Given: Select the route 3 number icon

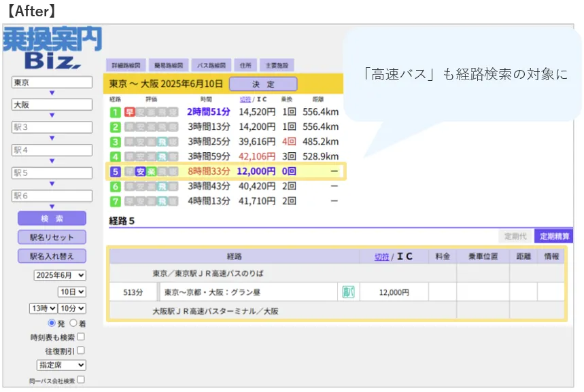Looking at the screenshot, I should [116, 141].
